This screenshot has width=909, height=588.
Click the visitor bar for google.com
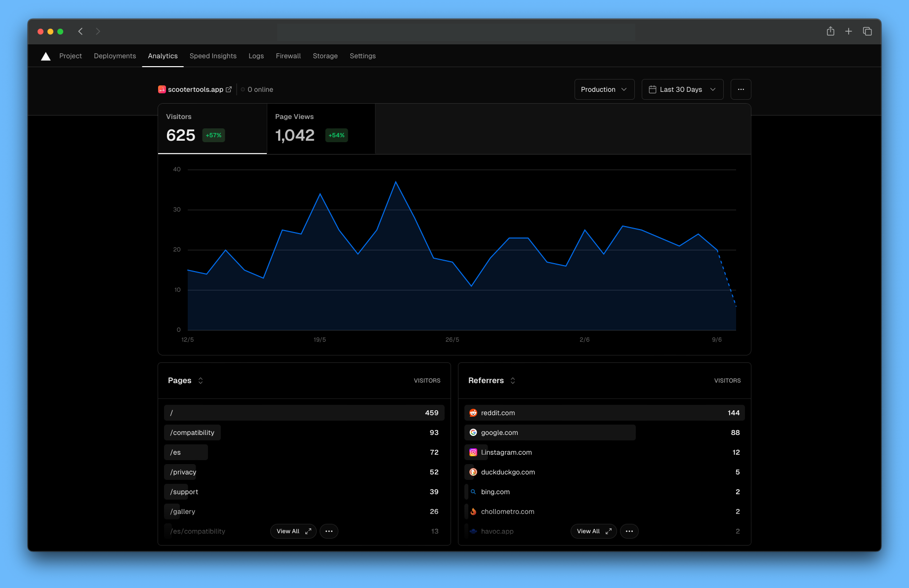(549, 432)
